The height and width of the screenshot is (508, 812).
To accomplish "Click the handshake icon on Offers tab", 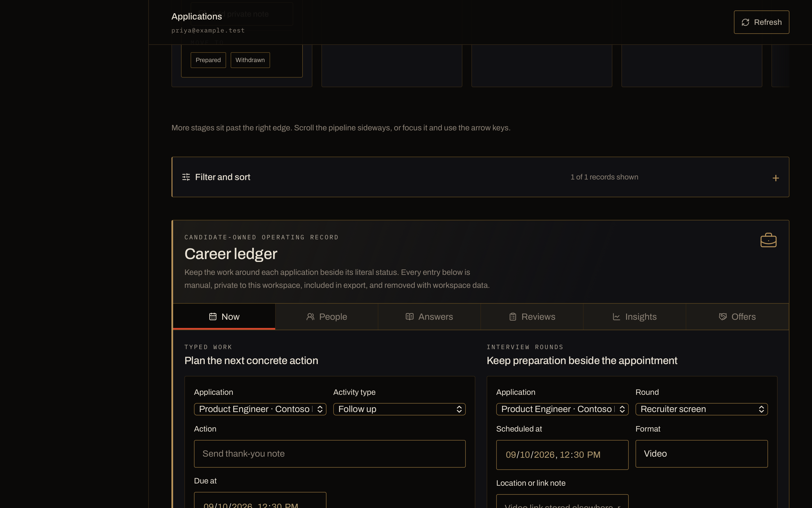I will 723,316.
